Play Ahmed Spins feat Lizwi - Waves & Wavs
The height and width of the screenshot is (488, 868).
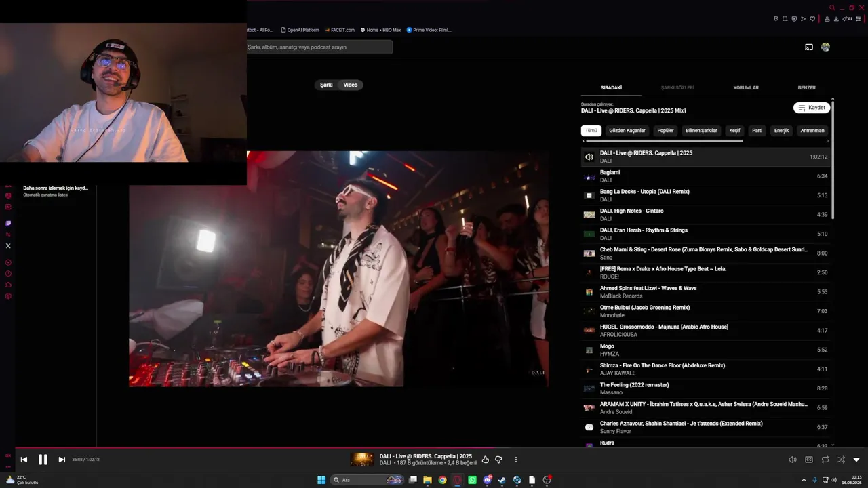(x=705, y=292)
